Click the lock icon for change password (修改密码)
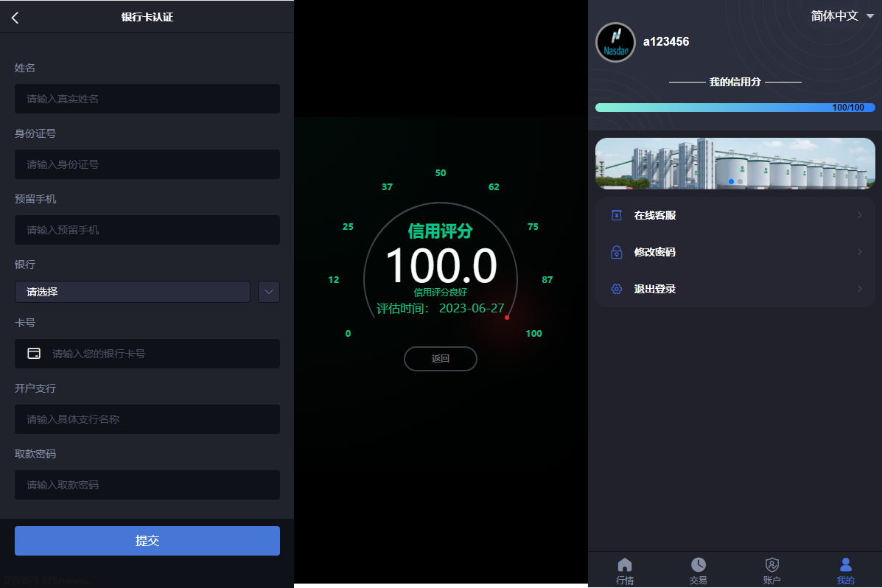Screen dimensions: 882x588 click(617, 252)
